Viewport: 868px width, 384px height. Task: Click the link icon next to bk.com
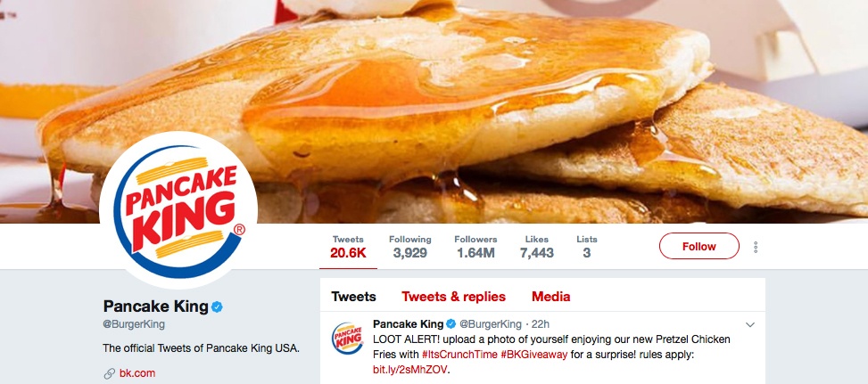coord(108,373)
